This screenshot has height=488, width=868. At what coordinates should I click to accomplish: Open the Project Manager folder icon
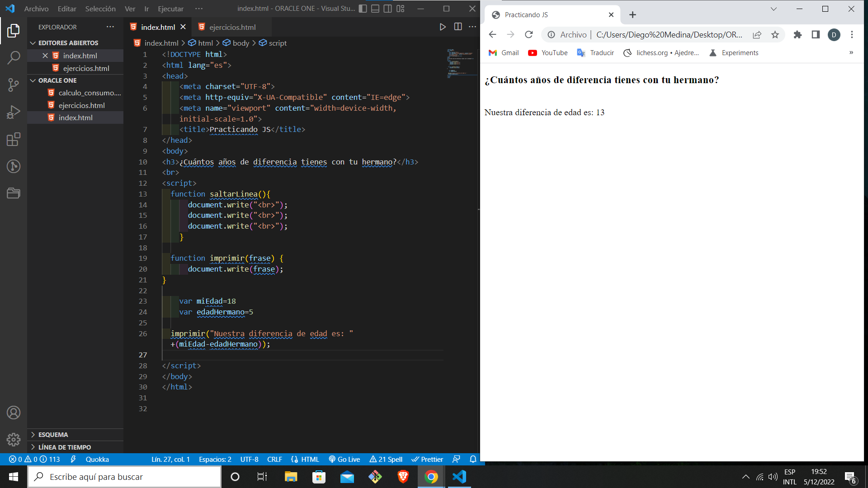[x=14, y=193]
